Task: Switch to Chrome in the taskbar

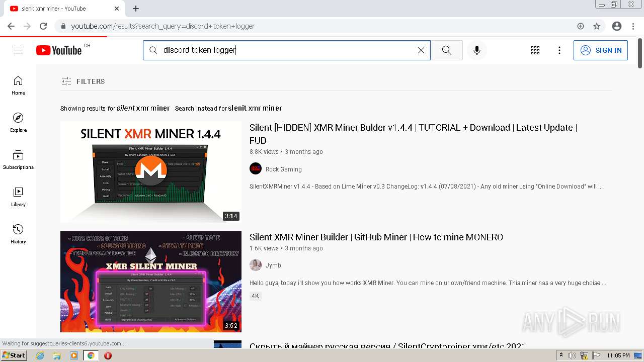Action: 91,355
